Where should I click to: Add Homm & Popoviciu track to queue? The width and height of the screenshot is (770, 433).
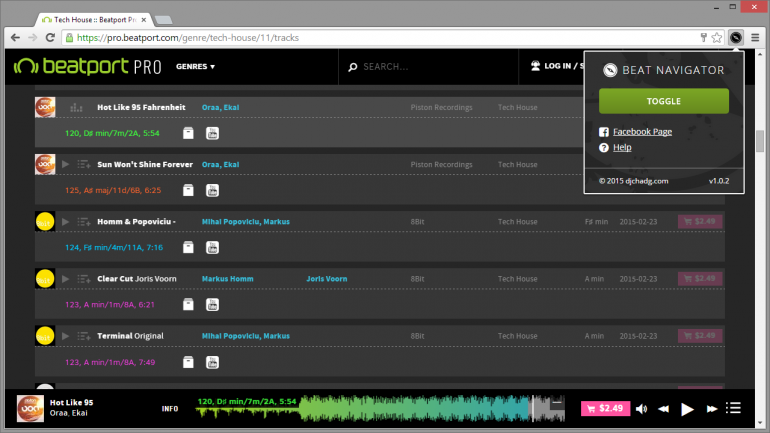point(83,222)
